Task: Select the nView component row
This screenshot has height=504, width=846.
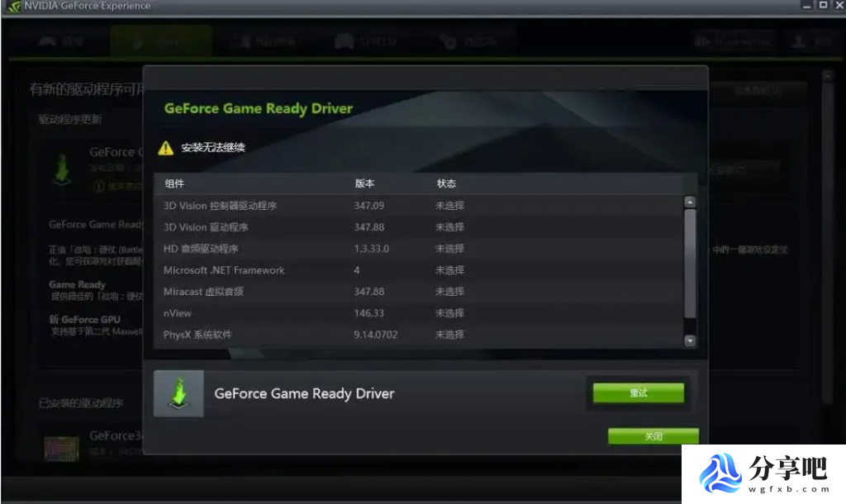Action: pos(419,313)
